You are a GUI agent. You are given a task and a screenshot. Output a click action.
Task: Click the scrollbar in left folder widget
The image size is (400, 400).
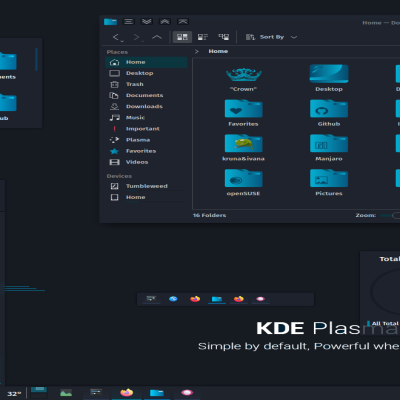tap(36, 59)
